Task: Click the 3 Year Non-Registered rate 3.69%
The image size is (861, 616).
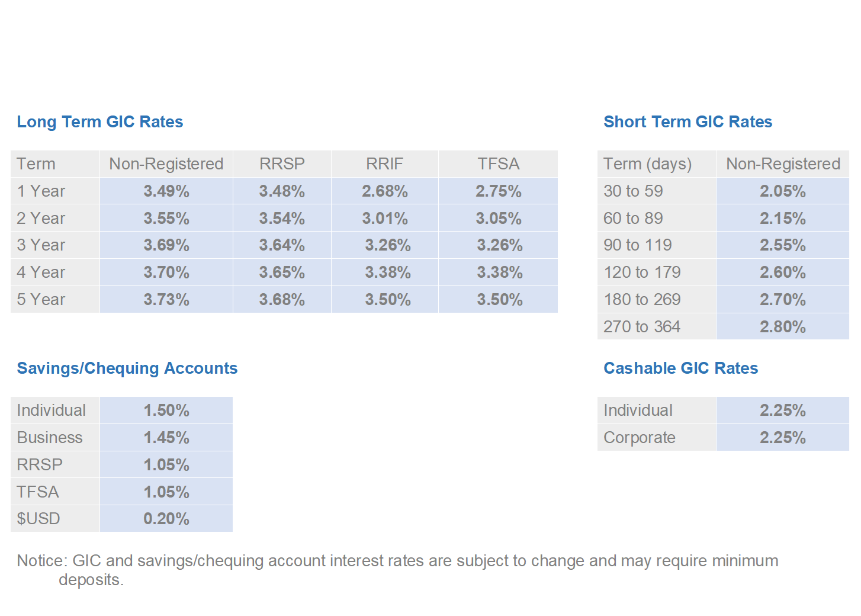Action: click(x=166, y=245)
